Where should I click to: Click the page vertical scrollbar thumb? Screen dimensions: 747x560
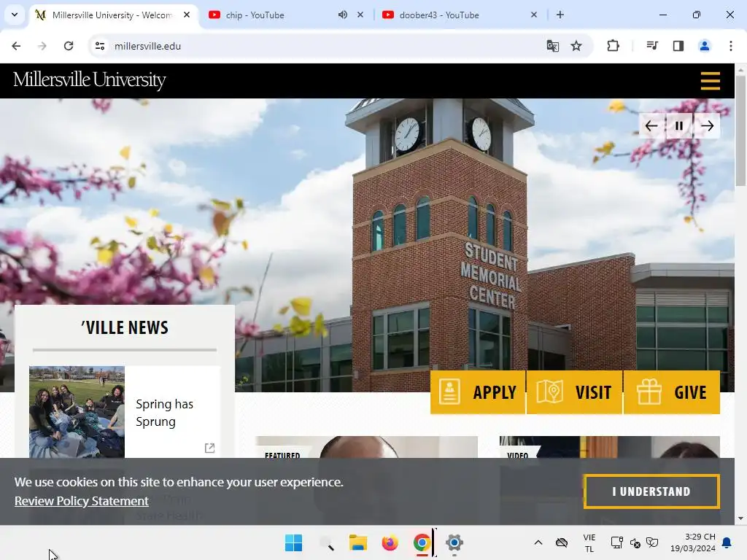coord(740,131)
